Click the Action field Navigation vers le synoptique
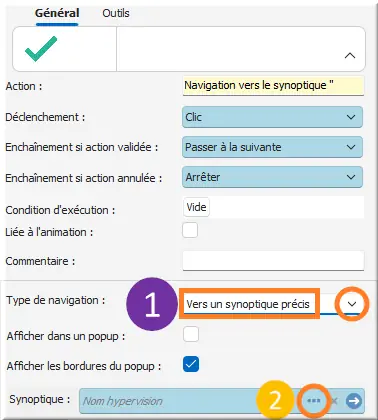378x420 pixels. point(273,86)
